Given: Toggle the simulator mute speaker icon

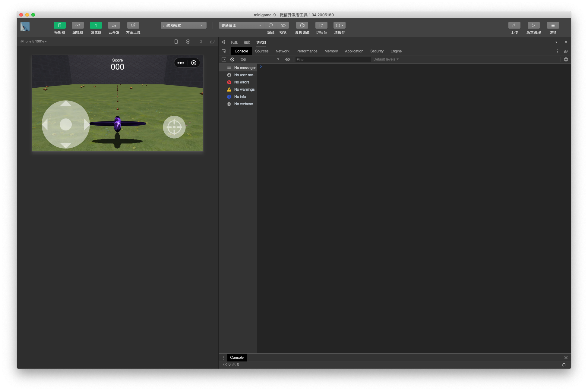Looking at the screenshot, I should [x=200, y=42].
